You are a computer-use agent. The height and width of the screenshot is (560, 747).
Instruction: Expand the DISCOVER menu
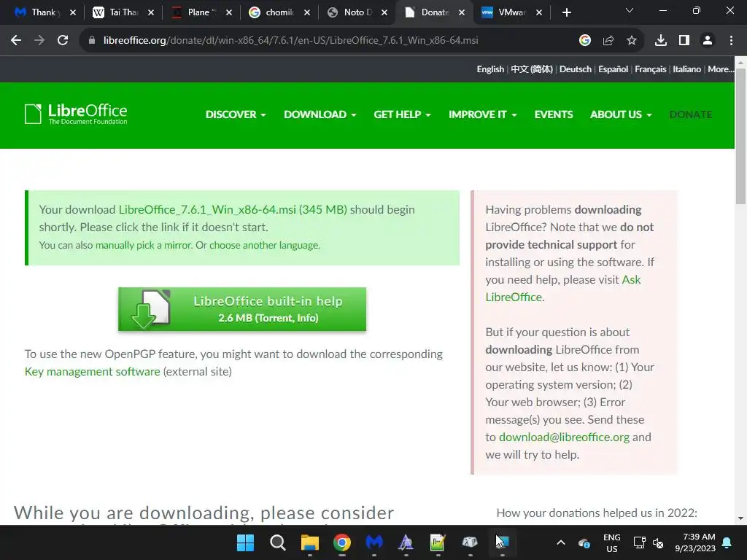tap(236, 114)
